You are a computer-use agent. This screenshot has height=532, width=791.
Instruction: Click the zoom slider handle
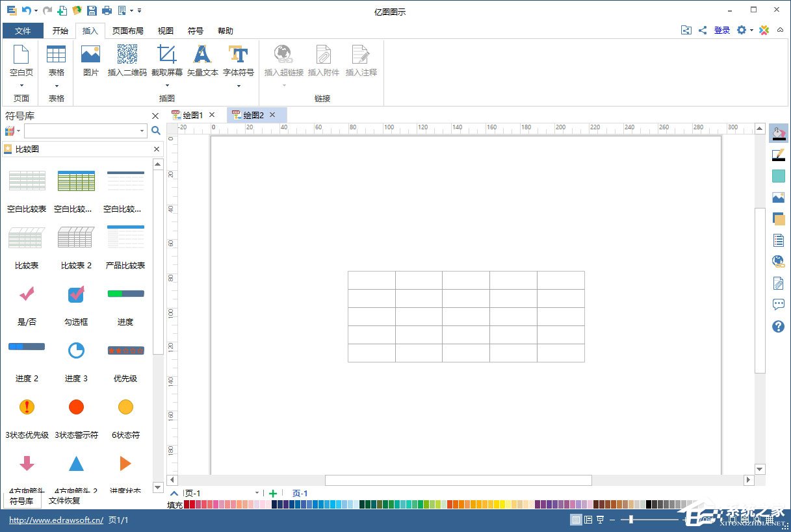(x=630, y=520)
